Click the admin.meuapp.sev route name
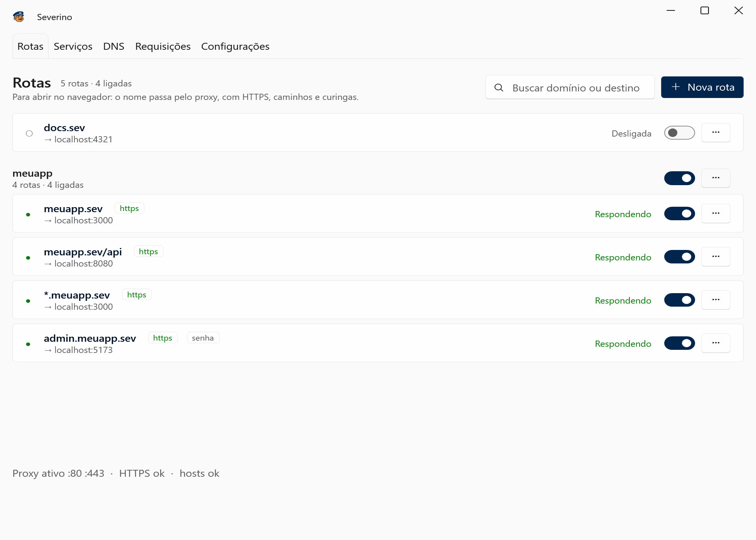The image size is (756, 540). pyautogui.click(x=90, y=338)
